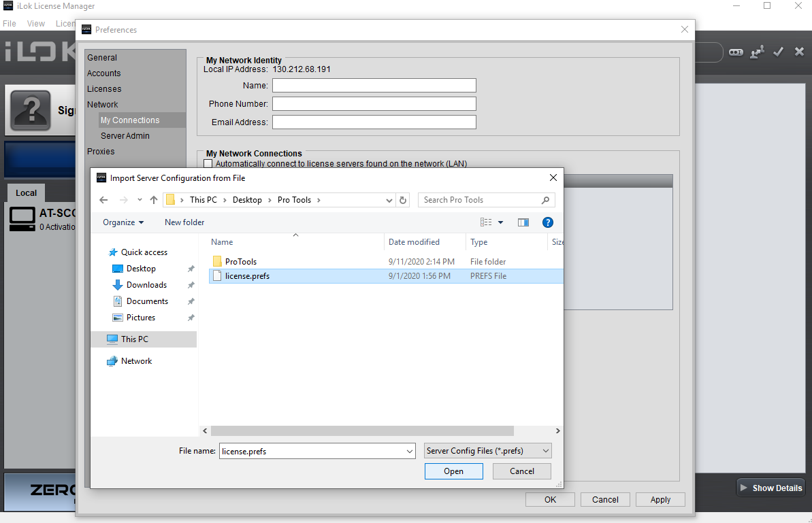Click the checkmark icon in iLok toolbar
The height and width of the screenshot is (523, 812).
coord(778,52)
